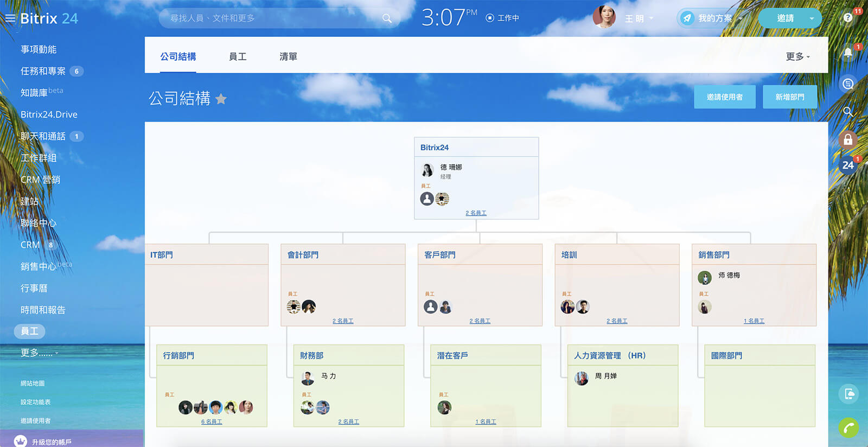Select the highlighted 員工 sidebar item
The height and width of the screenshot is (447, 868).
pyautogui.click(x=29, y=331)
